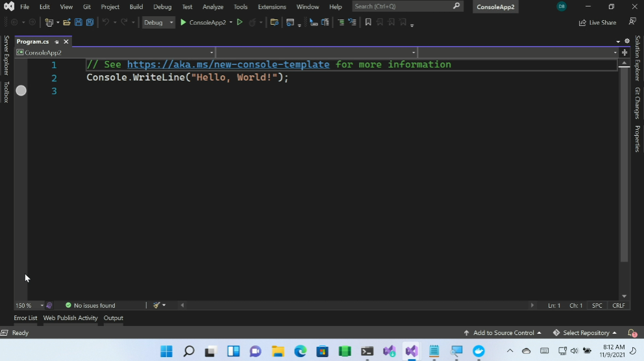Image resolution: width=644 pixels, height=361 pixels.
Task: Expand the 150 % zoom dropdown
Action: pos(42,305)
